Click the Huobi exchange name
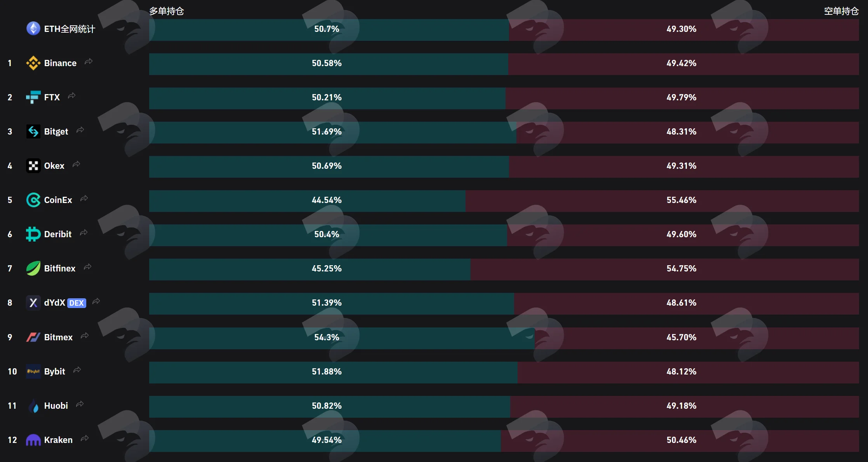The height and width of the screenshot is (462, 868). (56, 406)
